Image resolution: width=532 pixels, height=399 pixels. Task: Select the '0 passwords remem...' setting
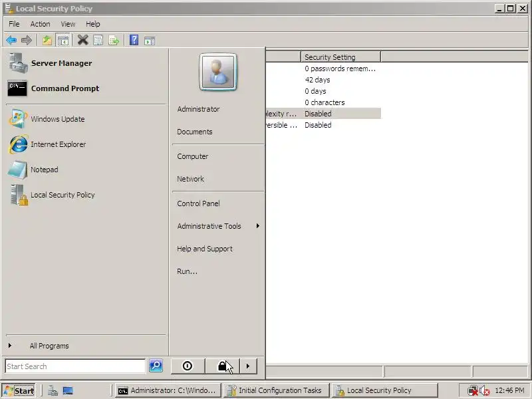(340, 68)
